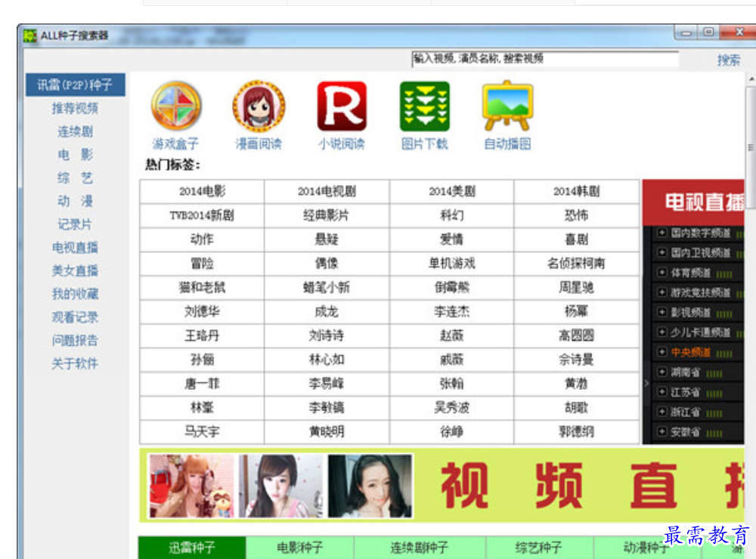Select the 周星驰 tag cell

[577, 288]
